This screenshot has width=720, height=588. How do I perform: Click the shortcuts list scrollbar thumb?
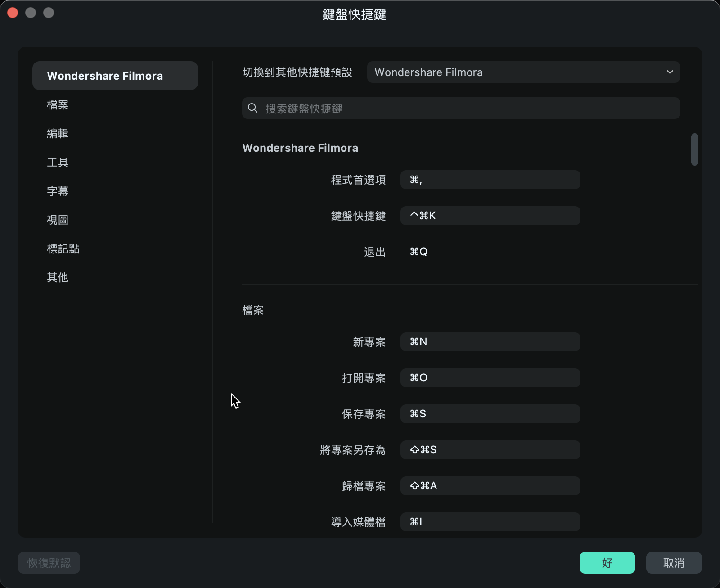point(695,149)
